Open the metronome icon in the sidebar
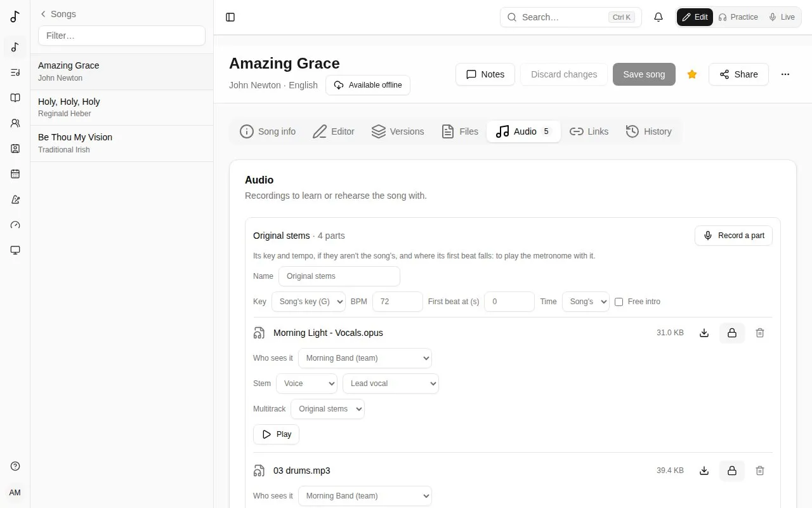 (x=15, y=199)
